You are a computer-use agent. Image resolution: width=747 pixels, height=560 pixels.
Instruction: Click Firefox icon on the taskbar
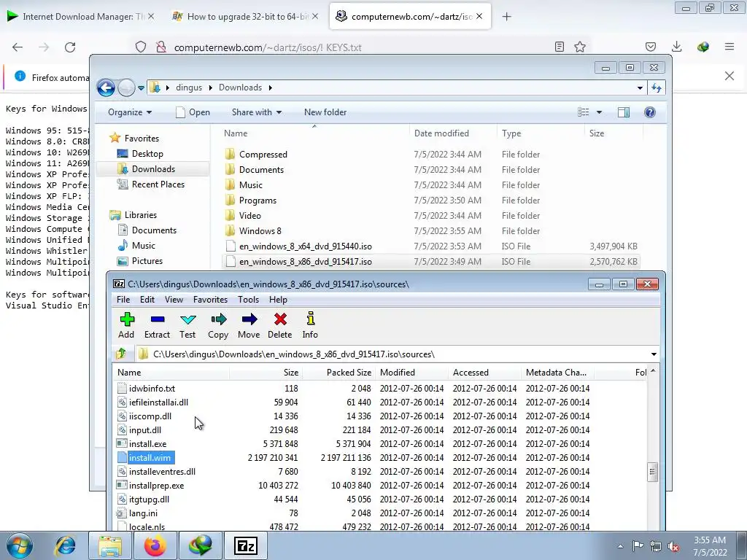(155, 545)
